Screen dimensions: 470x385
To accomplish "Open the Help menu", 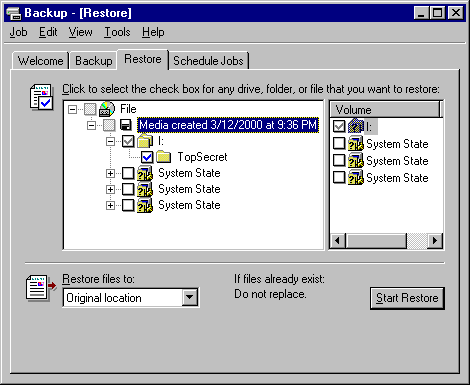I will pos(153,32).
